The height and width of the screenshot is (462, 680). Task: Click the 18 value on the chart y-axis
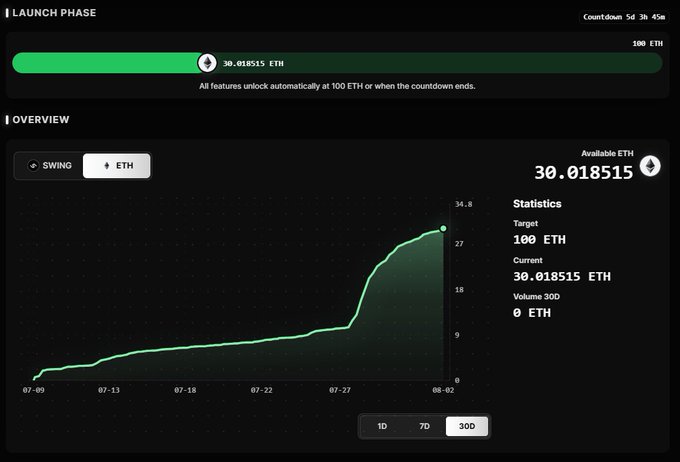tap(459, 290)
